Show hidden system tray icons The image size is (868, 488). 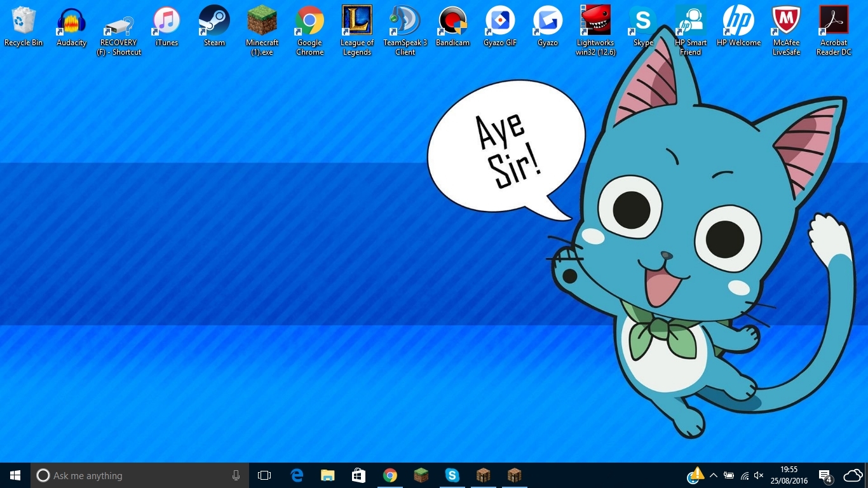(713, 475)
